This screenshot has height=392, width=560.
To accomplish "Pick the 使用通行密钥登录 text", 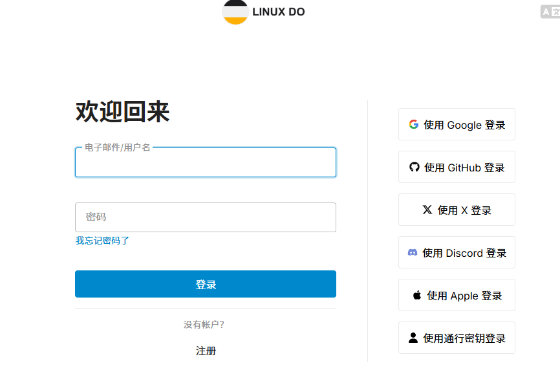I will [x=464, y=338].
